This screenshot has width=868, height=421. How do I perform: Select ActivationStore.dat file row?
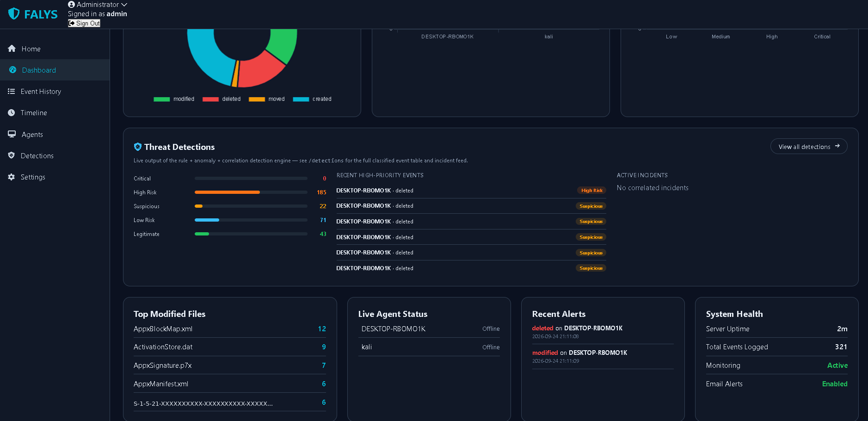pyautogui.click(x=230, y=347)
